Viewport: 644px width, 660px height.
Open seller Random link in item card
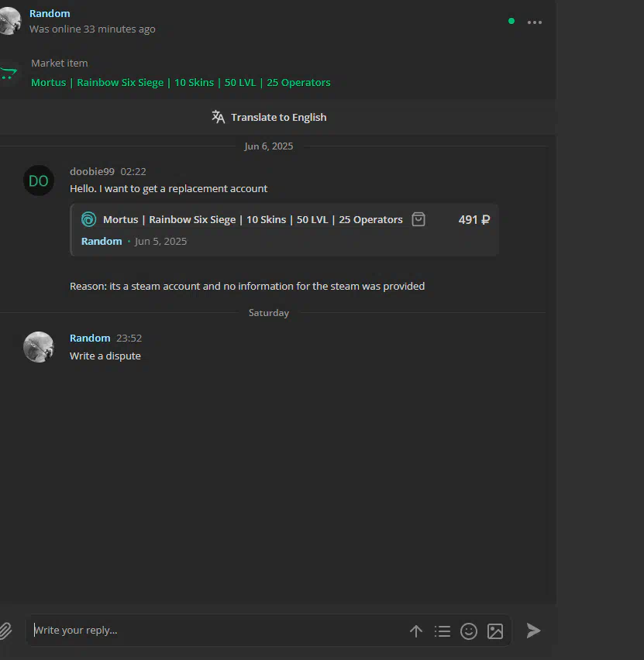pos(102,241)
